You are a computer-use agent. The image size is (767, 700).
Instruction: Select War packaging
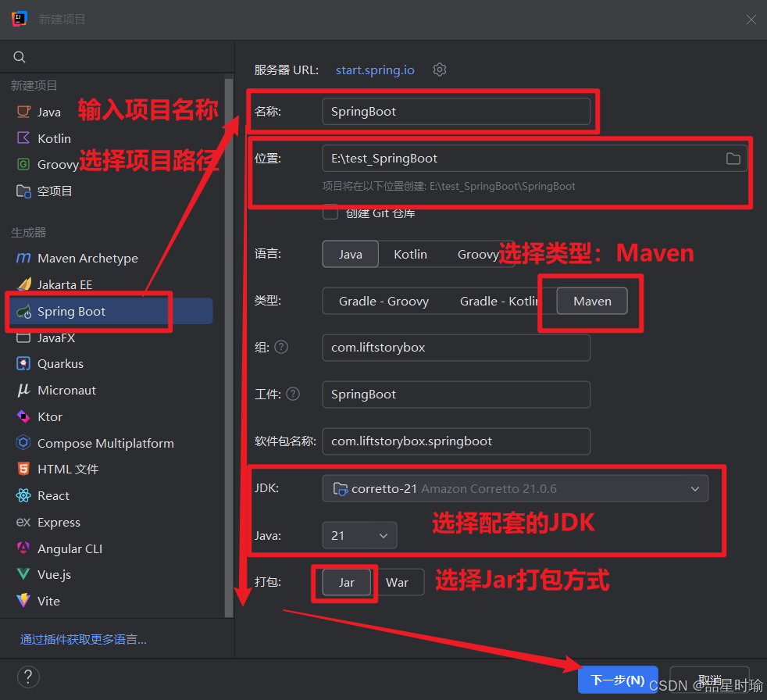397,583
